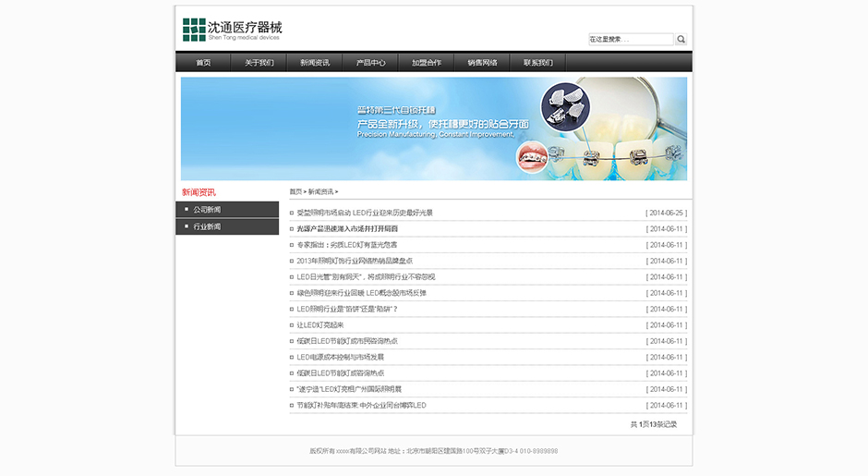Click 首页 in the breadcrumb

[x=295, y=191]
